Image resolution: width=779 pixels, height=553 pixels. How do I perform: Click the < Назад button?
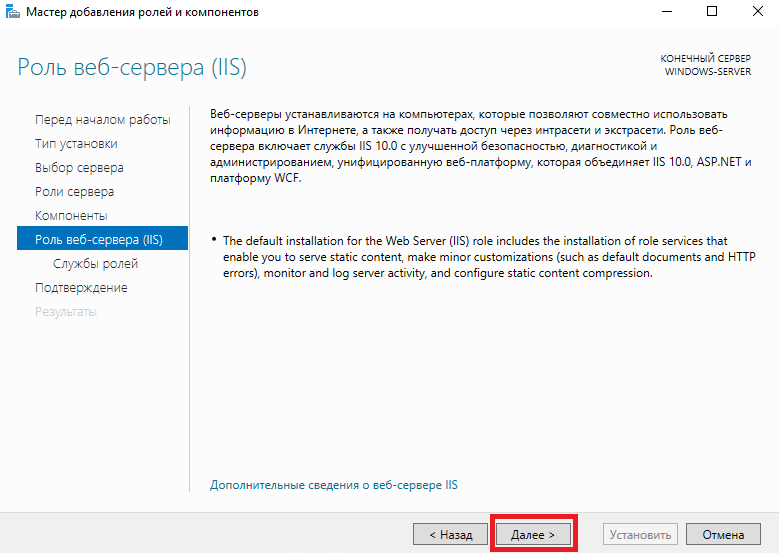pos(450,534)
